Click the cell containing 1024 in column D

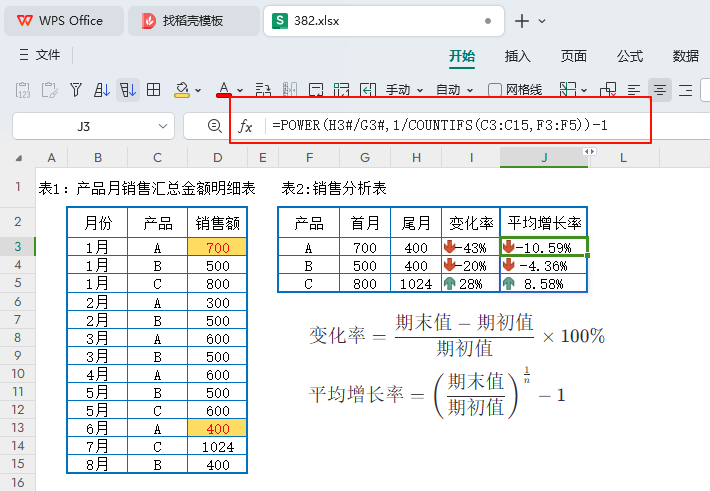point(217,447)
